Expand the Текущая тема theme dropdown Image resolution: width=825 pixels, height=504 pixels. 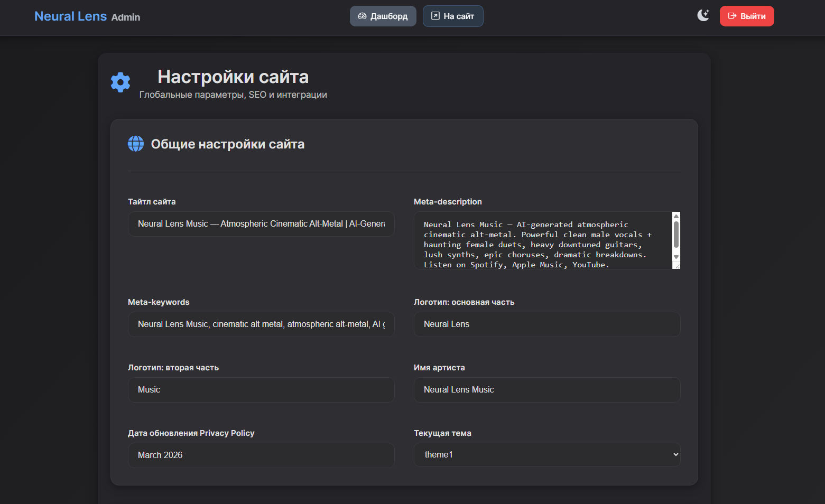point(546,455)
